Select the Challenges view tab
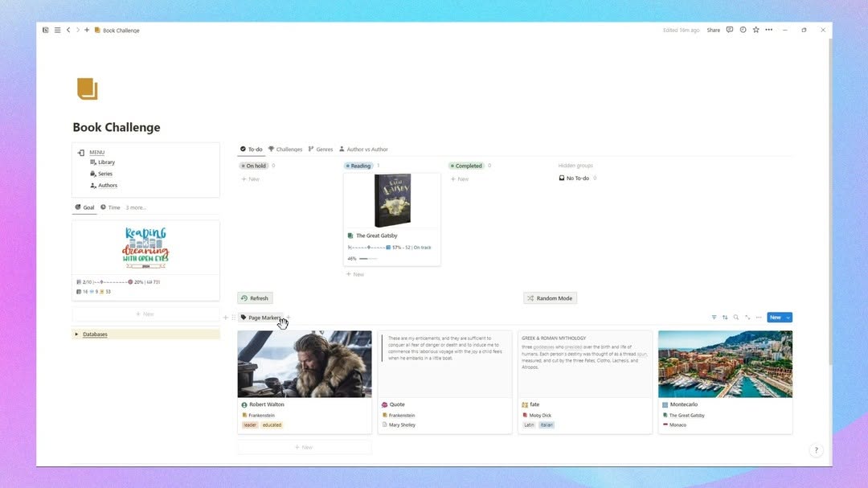868x488 pixels. click(285, 149)
